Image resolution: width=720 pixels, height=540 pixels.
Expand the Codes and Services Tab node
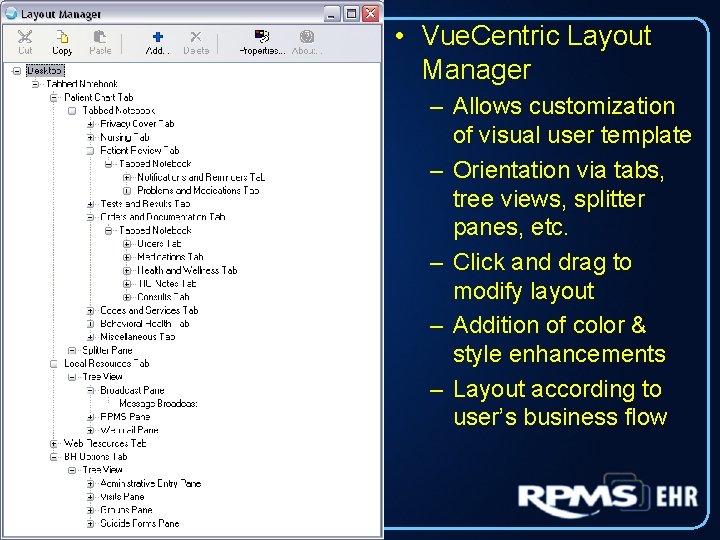coord(90,310)
